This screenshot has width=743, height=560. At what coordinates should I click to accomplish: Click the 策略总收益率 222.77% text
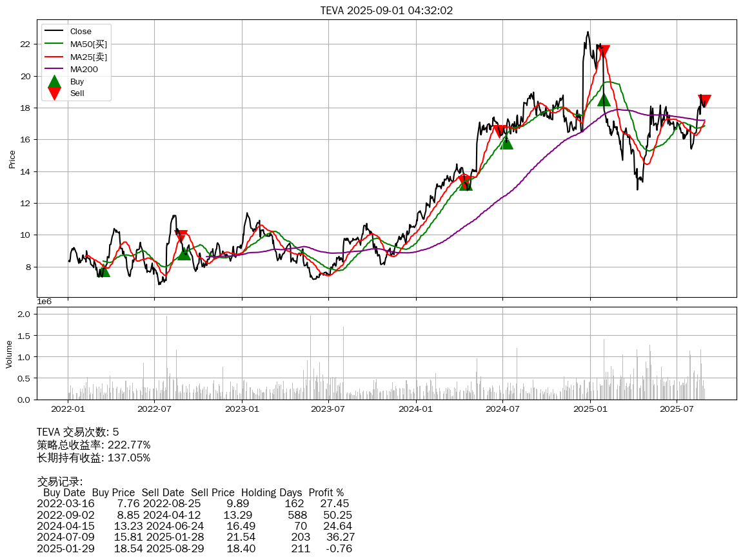pos(94,445)
